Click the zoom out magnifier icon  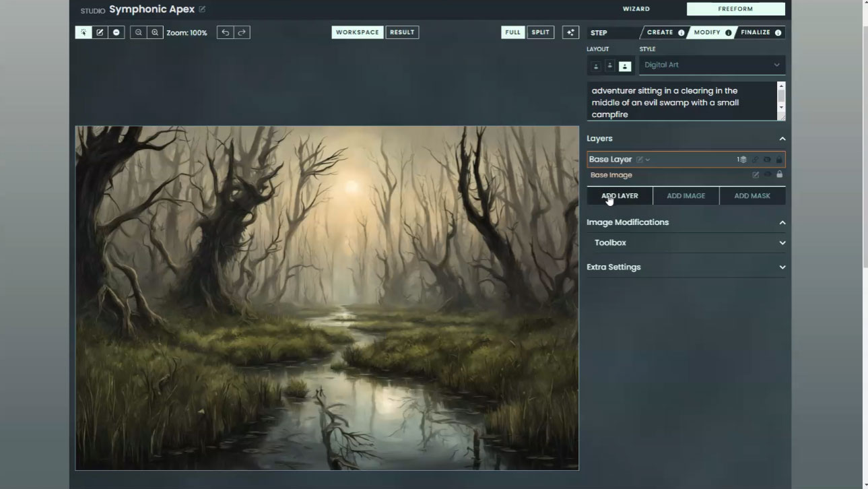139,32
